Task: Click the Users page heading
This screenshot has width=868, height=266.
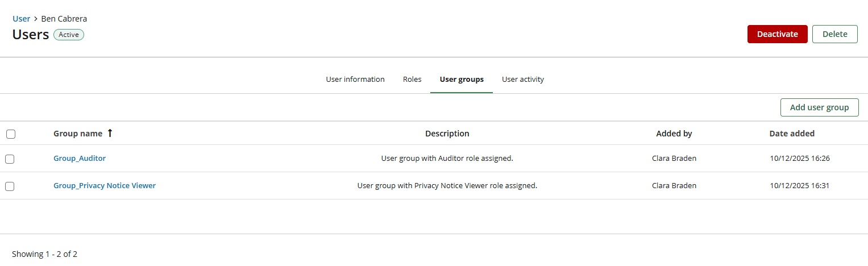Action: click(x=31, y=34)
